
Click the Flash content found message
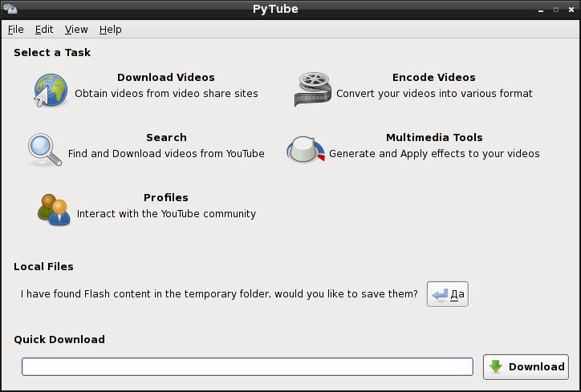point(219,294)
